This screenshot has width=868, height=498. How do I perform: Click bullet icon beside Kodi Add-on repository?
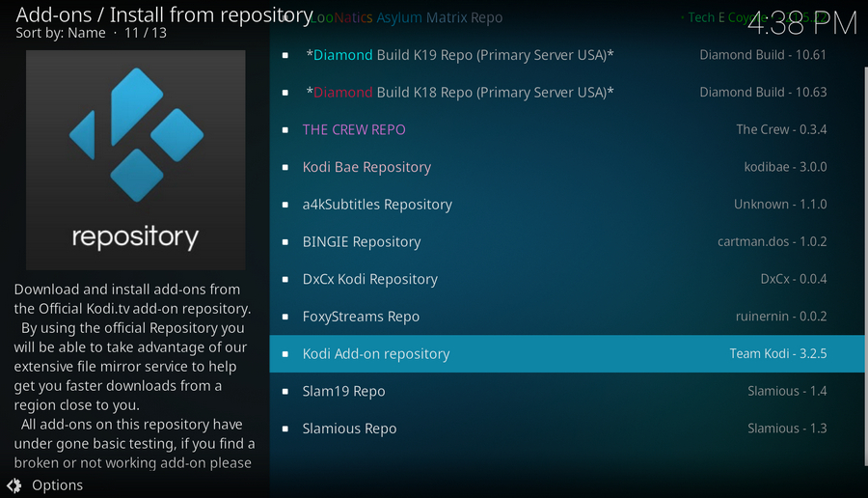[x=285, y=354]
